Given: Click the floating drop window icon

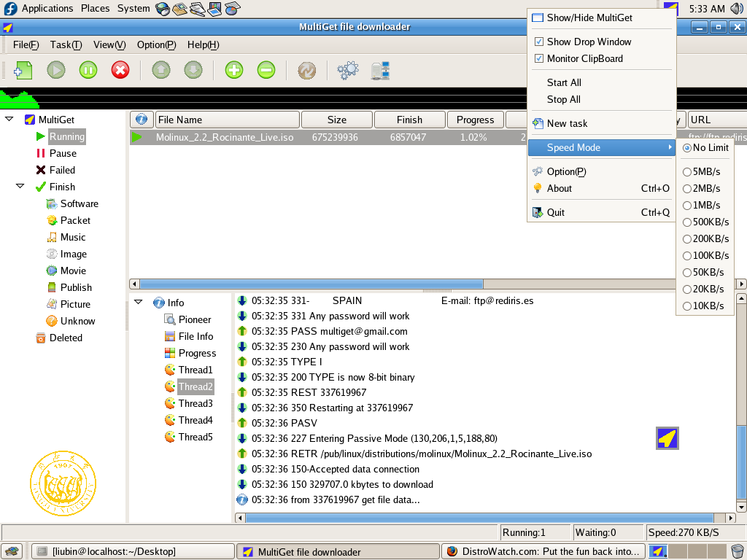Looking at the screenshot, I should [x=667, y=438].
